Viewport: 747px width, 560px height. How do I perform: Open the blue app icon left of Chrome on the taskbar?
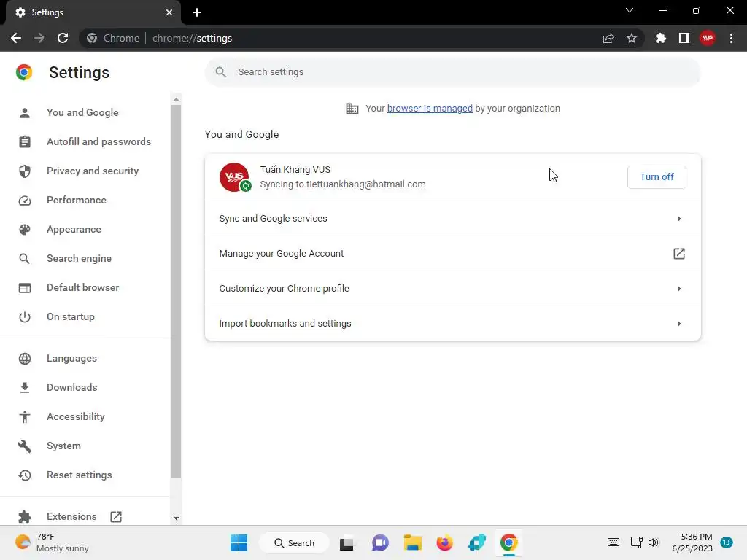tap(477, 542)
